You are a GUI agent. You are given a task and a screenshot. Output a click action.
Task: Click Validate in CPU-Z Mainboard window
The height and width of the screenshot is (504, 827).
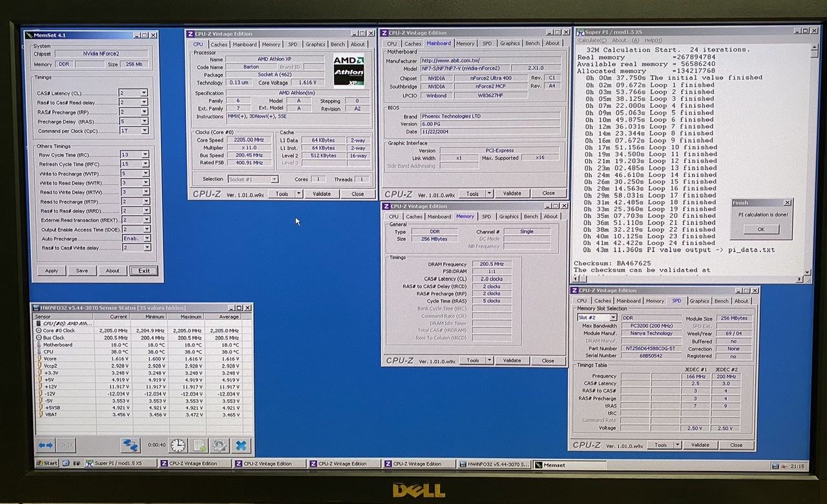(512, 193)
